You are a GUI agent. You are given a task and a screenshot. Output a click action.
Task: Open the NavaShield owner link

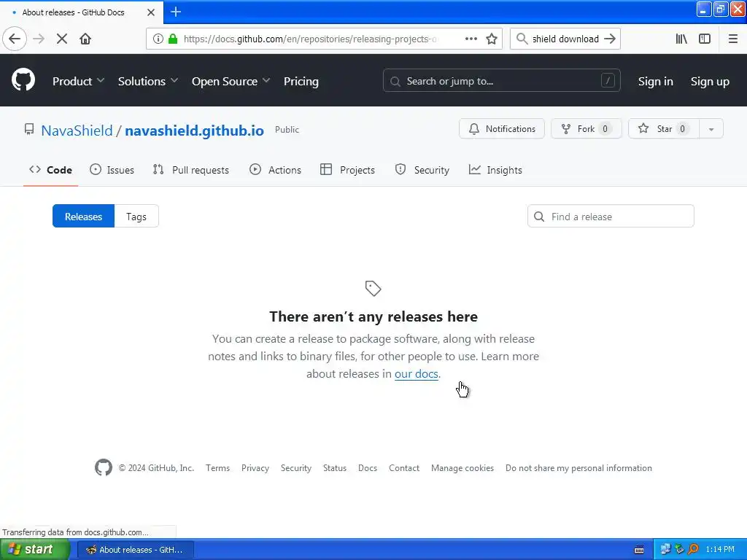click(77, 131)
